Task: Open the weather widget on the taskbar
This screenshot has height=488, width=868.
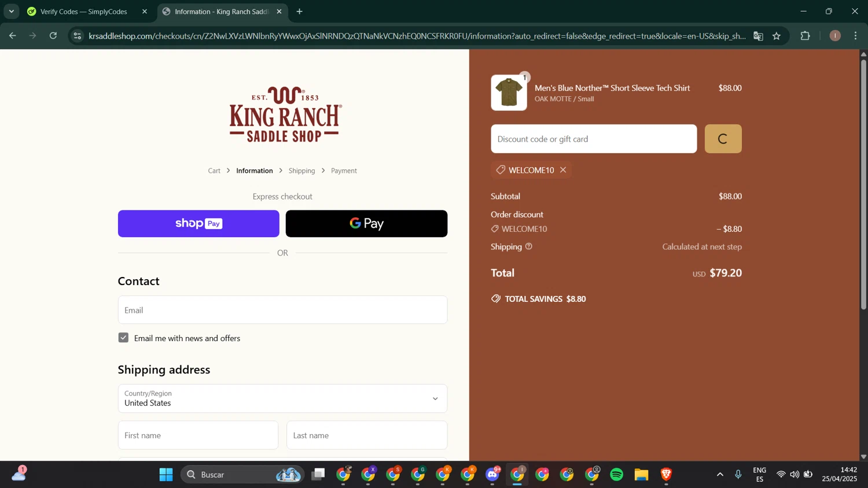Action: point(19,474)
